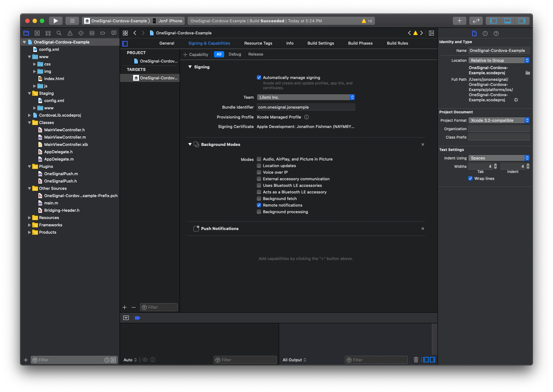Enable Background fetch mode

(259, 199)
